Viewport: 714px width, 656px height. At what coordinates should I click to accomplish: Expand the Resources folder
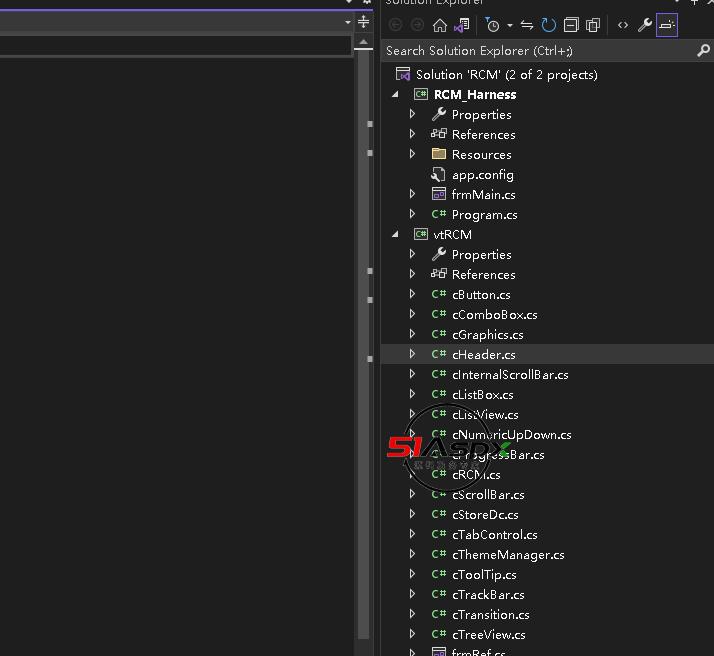point(412,154)
